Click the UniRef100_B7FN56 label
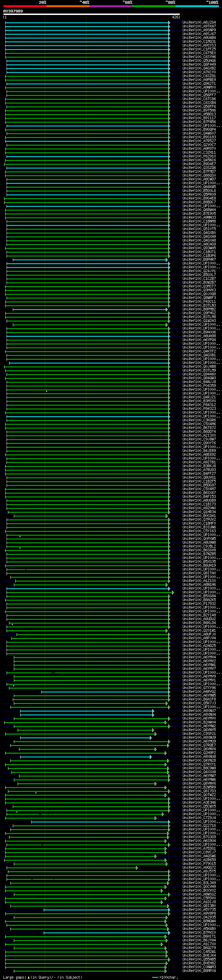This screenshot has height=980, width=222. click(x=199, y=122)
